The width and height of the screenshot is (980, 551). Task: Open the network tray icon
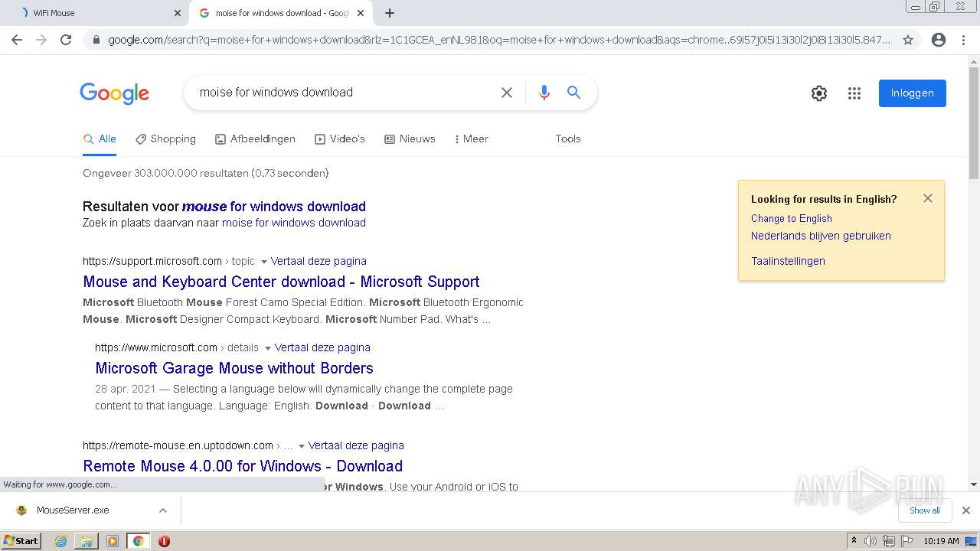tap(888, 541)
